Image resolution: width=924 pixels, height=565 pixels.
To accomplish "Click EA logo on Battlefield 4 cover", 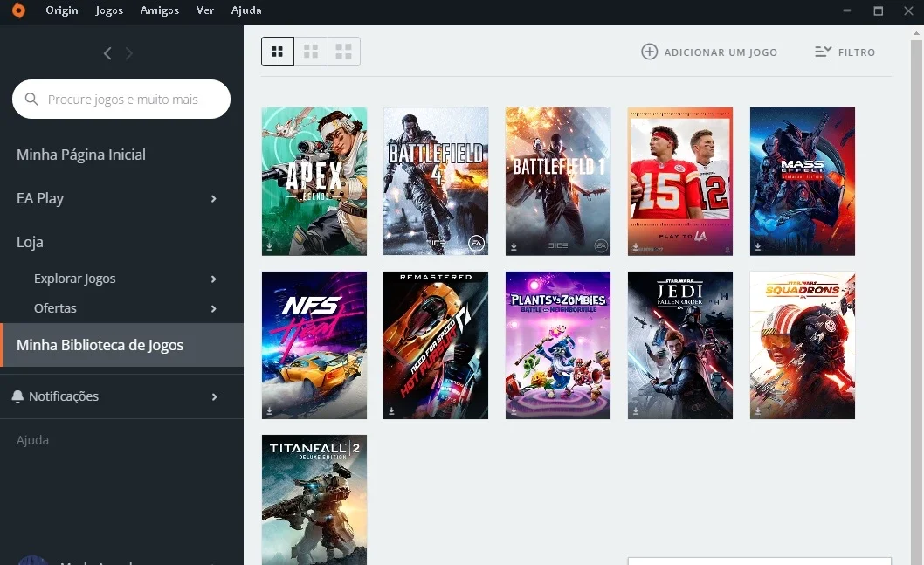I will [476, 243].
